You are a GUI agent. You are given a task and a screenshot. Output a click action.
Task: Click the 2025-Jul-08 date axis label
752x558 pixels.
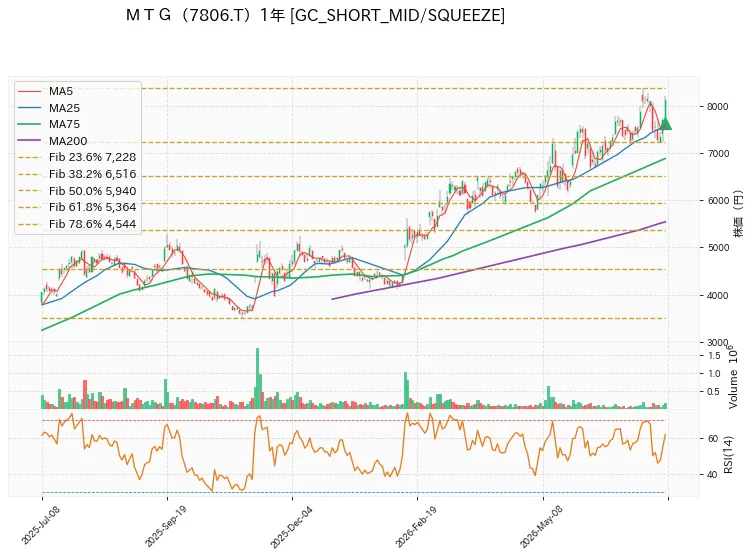coord(41,525)
